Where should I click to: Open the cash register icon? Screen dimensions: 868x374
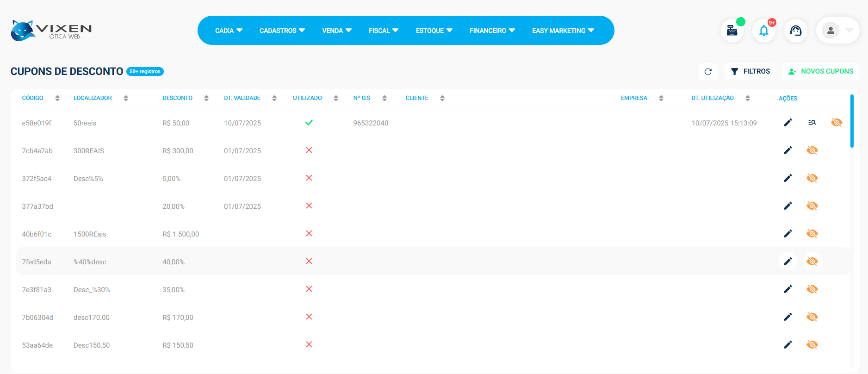tap(732, 31)
